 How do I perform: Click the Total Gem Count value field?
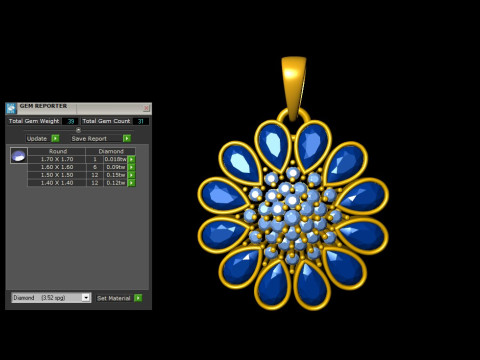click(140, 121)
